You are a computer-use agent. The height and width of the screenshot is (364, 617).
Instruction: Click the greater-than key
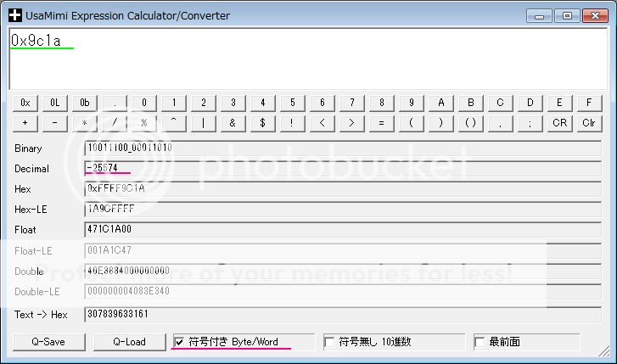coord(352,123)
